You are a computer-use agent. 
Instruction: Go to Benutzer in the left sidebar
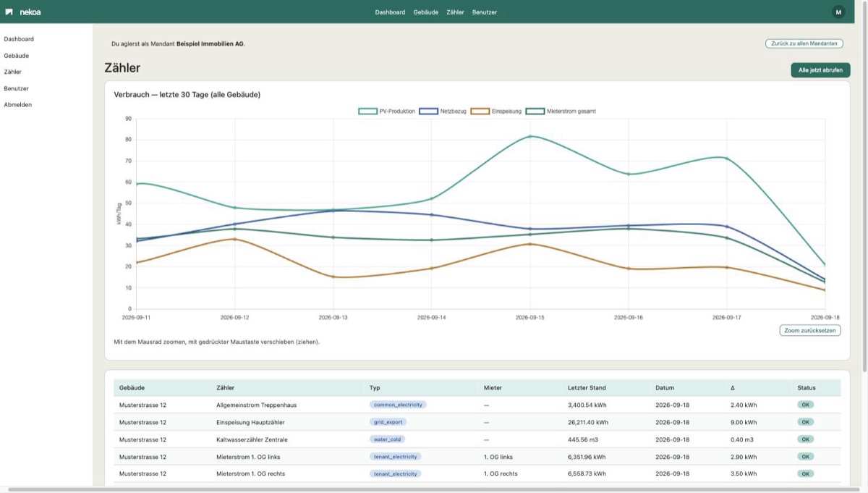(16, 88)
